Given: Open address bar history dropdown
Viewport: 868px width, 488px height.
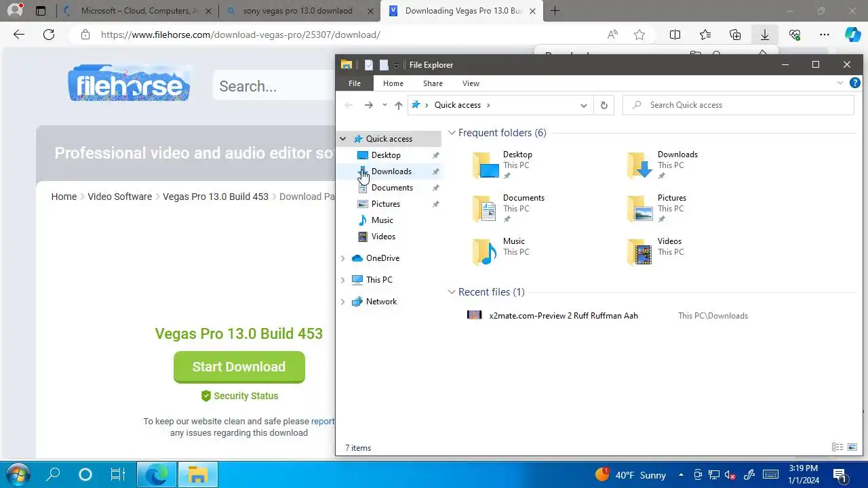Looking at the screenshot, I should coord(583,105).
